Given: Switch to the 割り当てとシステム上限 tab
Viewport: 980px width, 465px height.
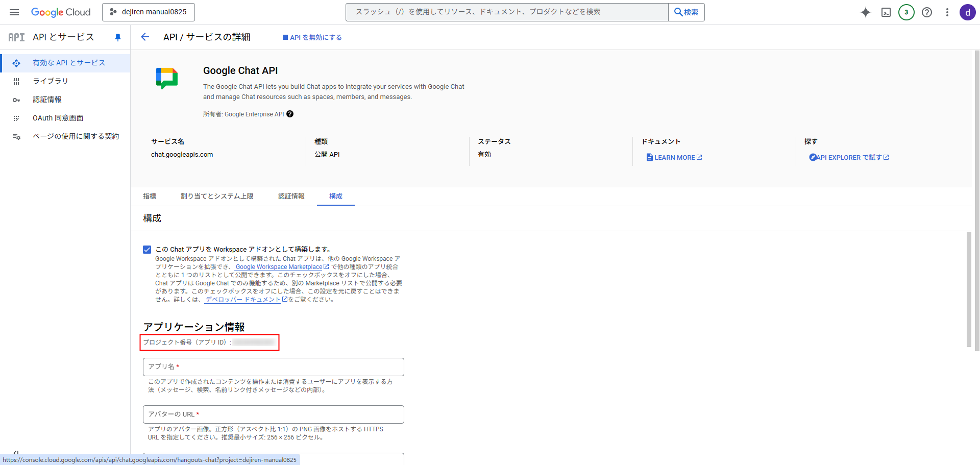Looking at the screenshot, I should click(217, 196).
